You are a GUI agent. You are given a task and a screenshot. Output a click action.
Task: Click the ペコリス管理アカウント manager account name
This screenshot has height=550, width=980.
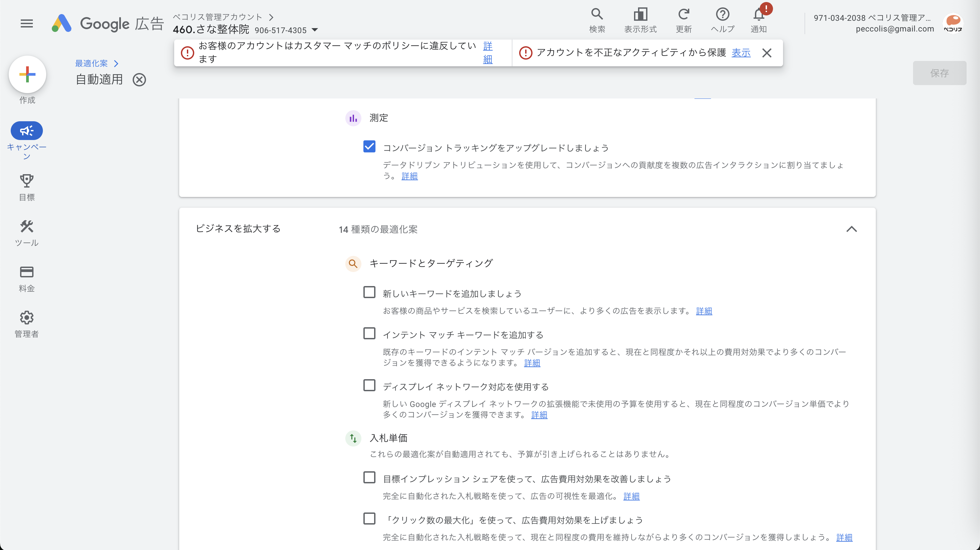coord(218,17)
